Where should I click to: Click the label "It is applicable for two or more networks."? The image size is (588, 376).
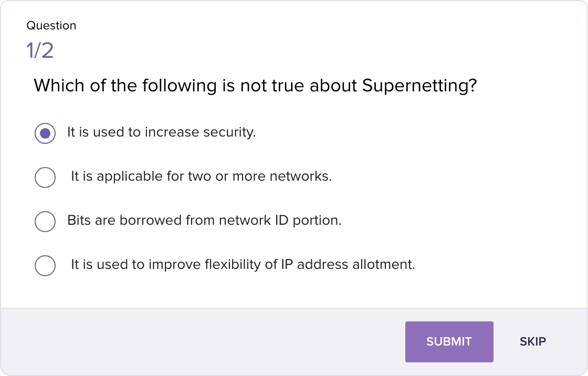pyautogui.click(x=201, y=176)
